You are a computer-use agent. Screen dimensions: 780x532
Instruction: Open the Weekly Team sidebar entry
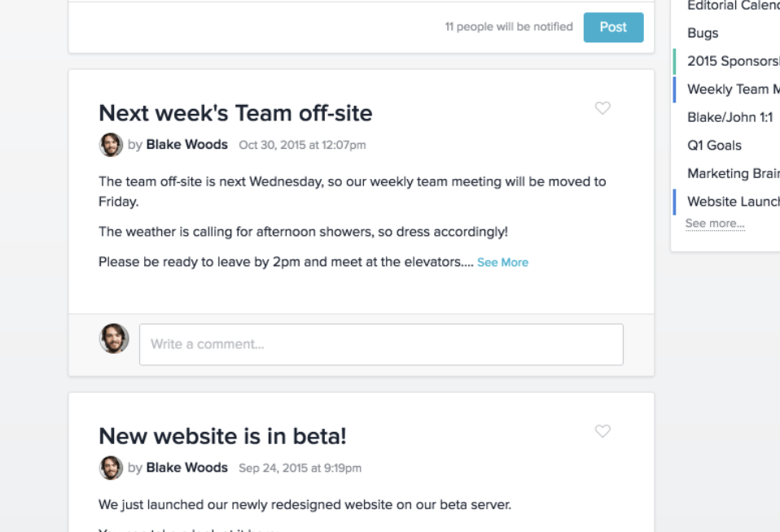[x=734, y=89]
